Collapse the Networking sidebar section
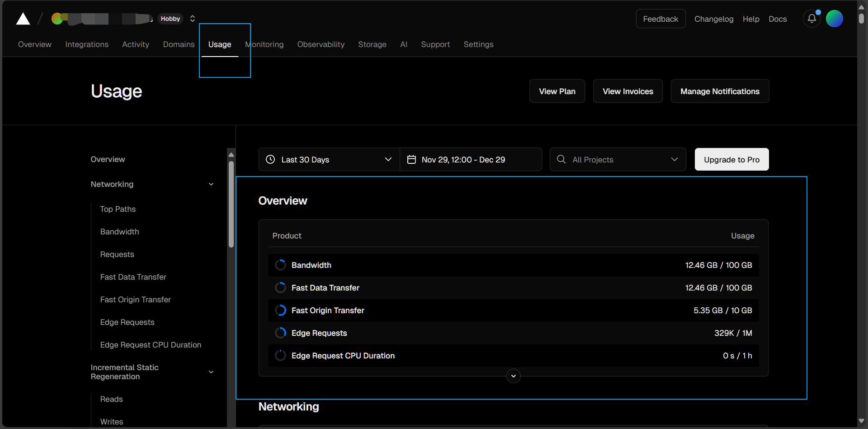Screen dimensions: 868x429 pyautogui.click(x=211, y=184)
